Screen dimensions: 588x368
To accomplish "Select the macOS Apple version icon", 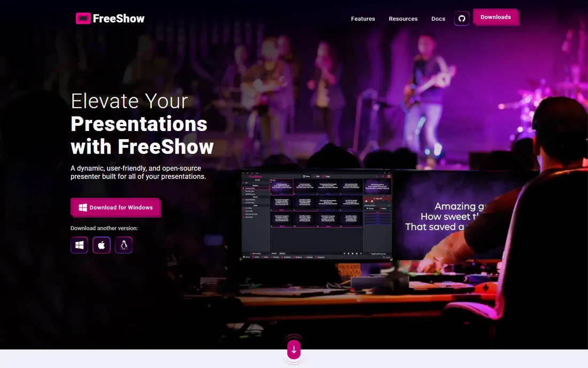I will coord(102,245).
